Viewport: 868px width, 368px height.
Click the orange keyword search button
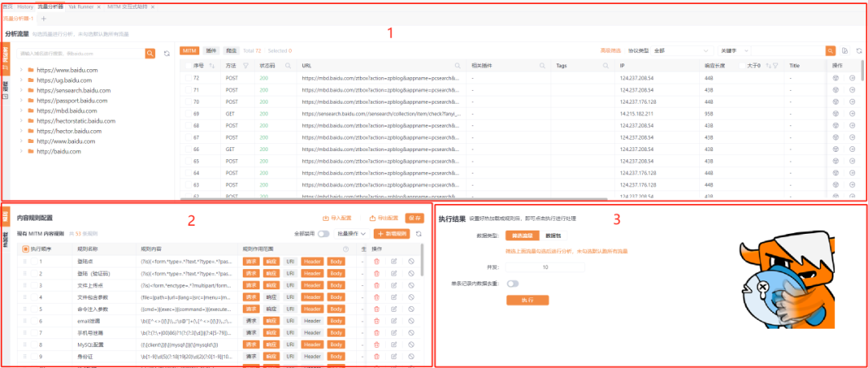coord(830,51)
